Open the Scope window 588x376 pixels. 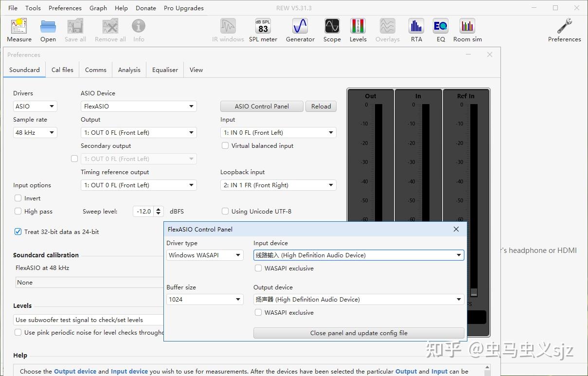[332, 30]
